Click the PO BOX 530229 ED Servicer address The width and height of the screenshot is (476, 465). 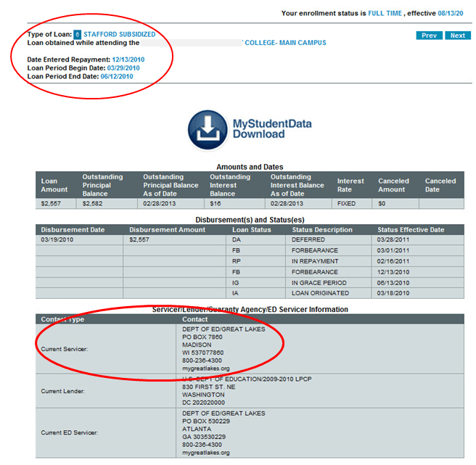pyautogui.click(x=206, y=421)
